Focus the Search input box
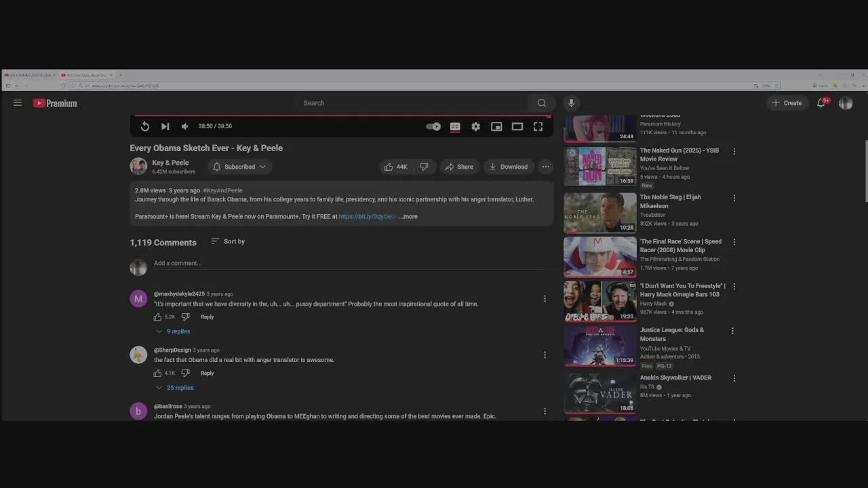Screen dimensions: 868x488 [412, 103]
